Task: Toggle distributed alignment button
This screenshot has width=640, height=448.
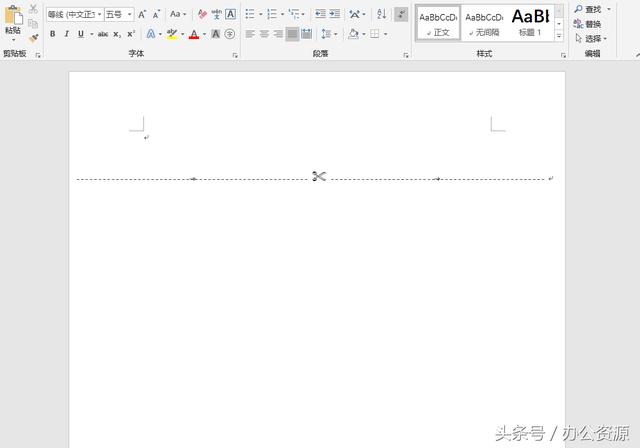Action: [x=307, y=34]
